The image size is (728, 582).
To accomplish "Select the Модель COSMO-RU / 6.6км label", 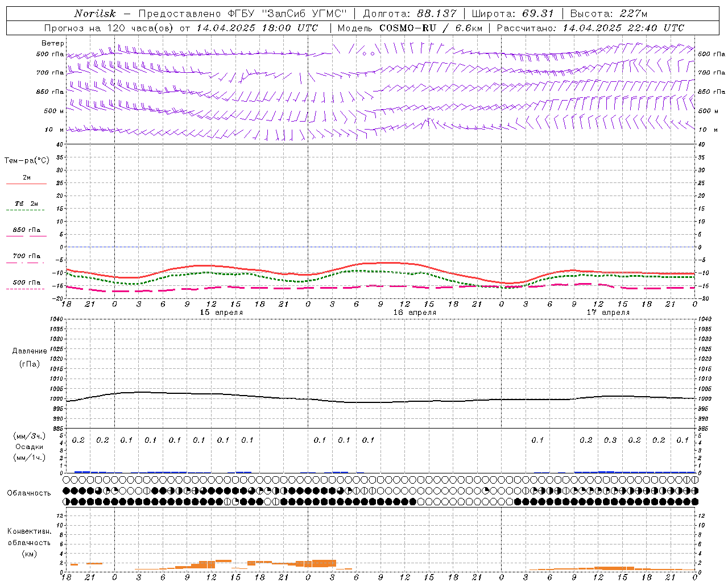I will [410, 28].
